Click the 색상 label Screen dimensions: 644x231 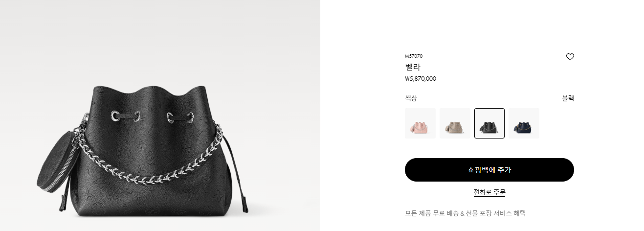(x=411, y=98)
